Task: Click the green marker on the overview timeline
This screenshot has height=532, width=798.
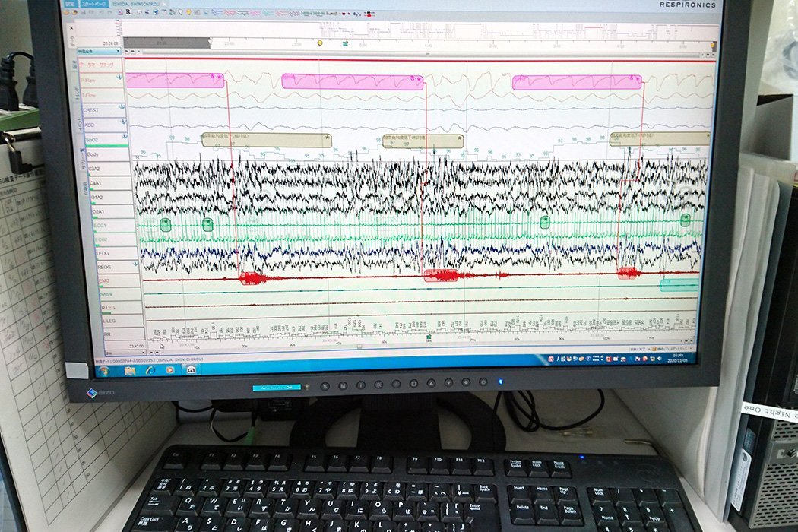Action: (346, 44)
